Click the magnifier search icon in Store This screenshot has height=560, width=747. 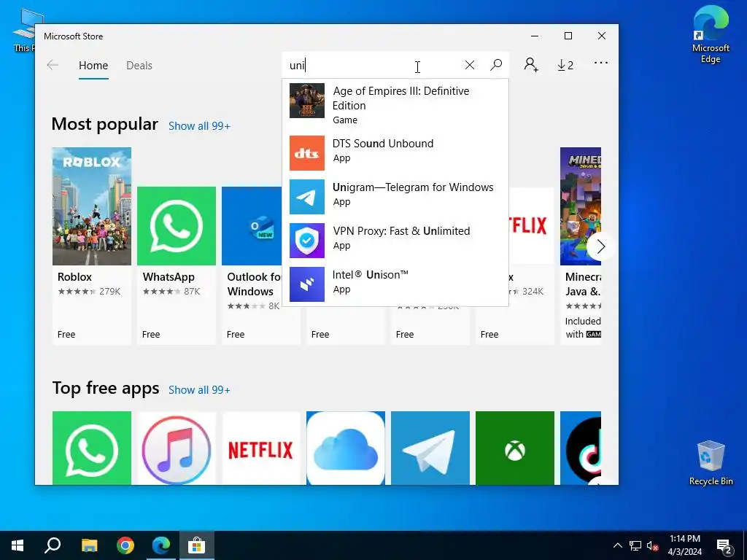(496, 65)
